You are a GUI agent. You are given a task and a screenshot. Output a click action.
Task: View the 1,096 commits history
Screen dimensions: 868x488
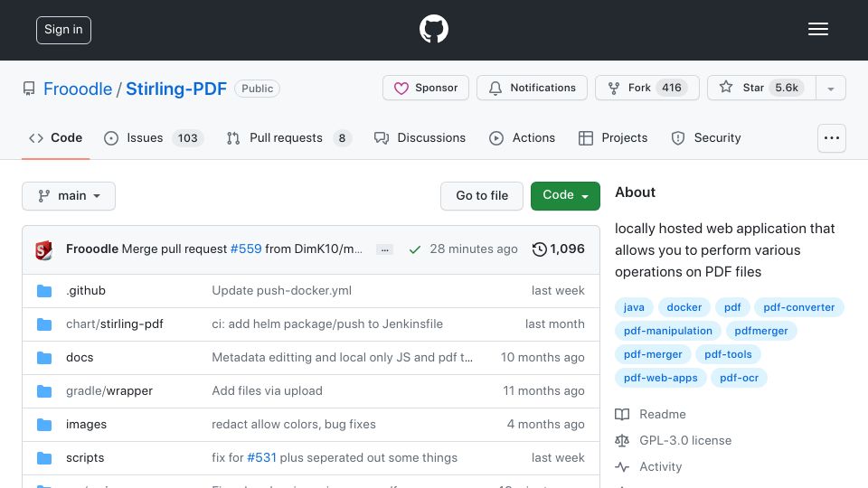[558, 249]
